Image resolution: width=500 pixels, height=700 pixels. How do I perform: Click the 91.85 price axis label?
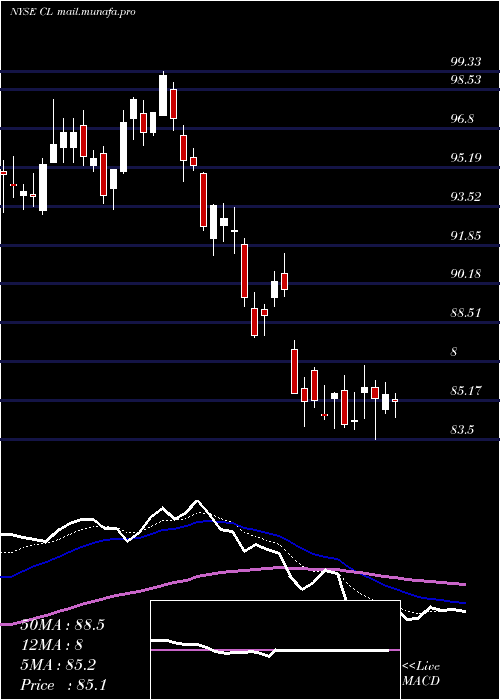pyautogui.click(x=466, y=235)
